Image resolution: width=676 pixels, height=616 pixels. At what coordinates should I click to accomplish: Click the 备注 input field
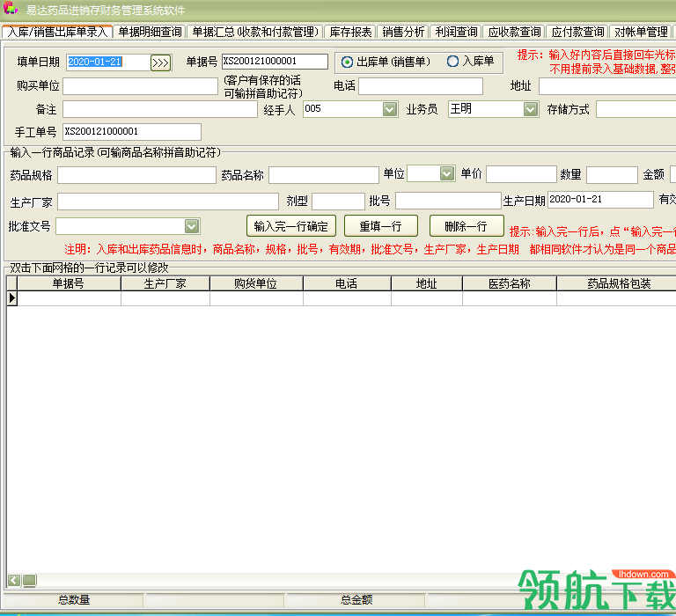pos(160,109)
